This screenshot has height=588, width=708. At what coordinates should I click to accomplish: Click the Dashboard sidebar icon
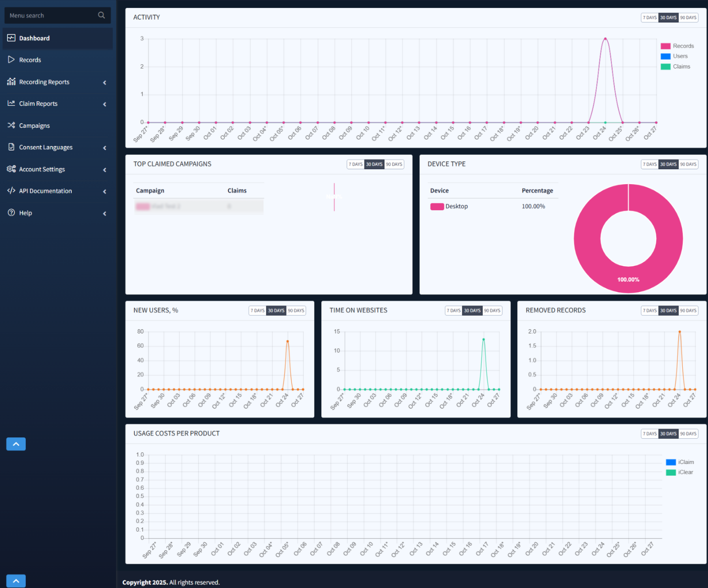click(11, 38)
